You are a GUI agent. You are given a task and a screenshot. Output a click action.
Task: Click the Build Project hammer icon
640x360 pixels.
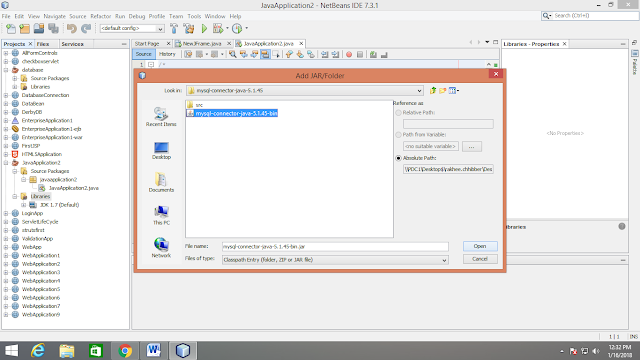coord(174,29)
